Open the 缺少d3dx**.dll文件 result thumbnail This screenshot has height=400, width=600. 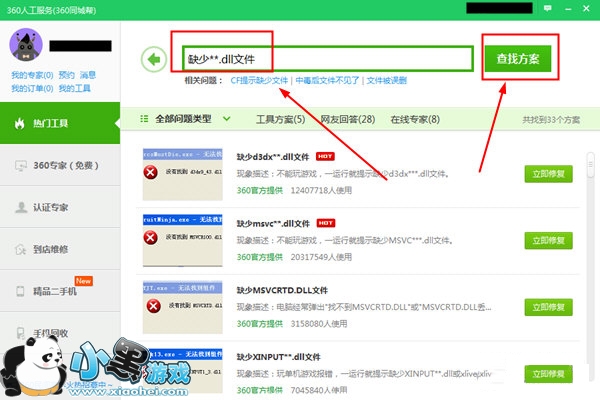pyautogui.click(x=183, y=174)
